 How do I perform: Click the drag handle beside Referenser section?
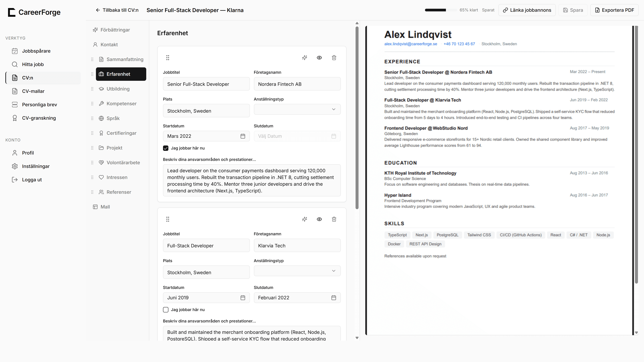coord(92,192)
